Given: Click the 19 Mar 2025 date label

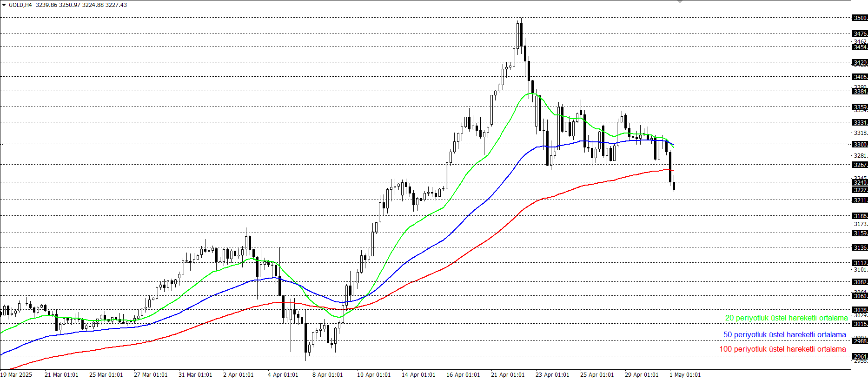Looking at the screenshot, I should [x=16, y=374].
